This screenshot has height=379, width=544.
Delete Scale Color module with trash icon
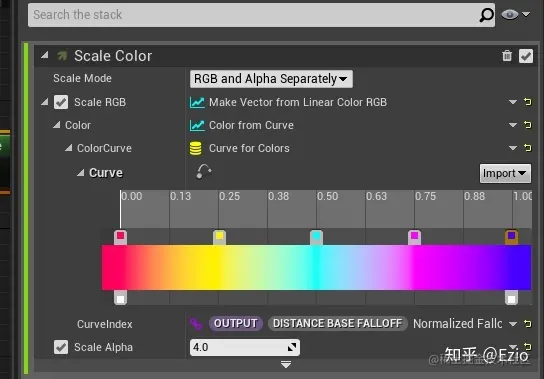pos(507,56)
